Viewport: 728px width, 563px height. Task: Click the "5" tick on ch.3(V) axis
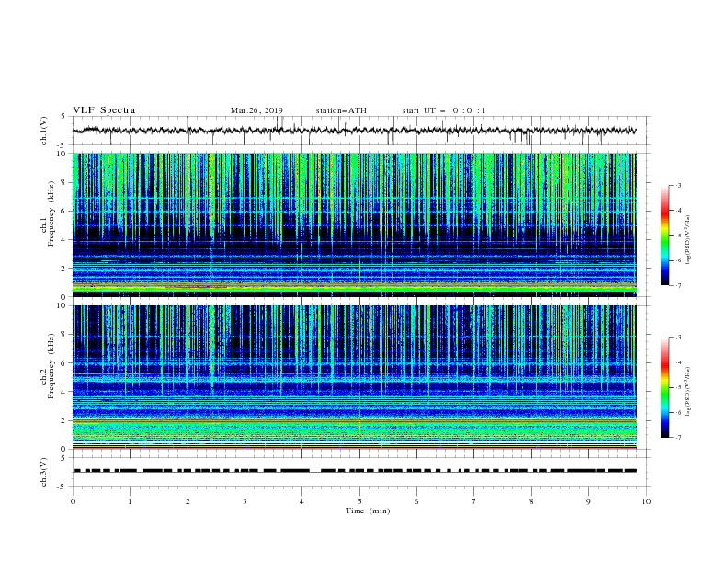(64, 457)
